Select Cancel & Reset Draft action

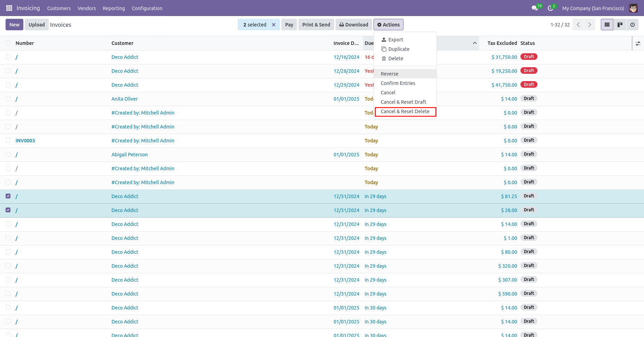405,102
